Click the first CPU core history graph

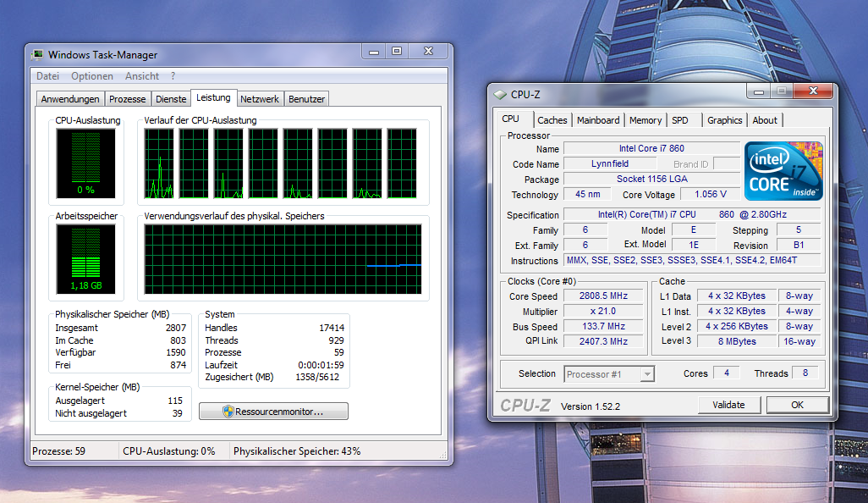pyautogui.click(x=159, y=163)
